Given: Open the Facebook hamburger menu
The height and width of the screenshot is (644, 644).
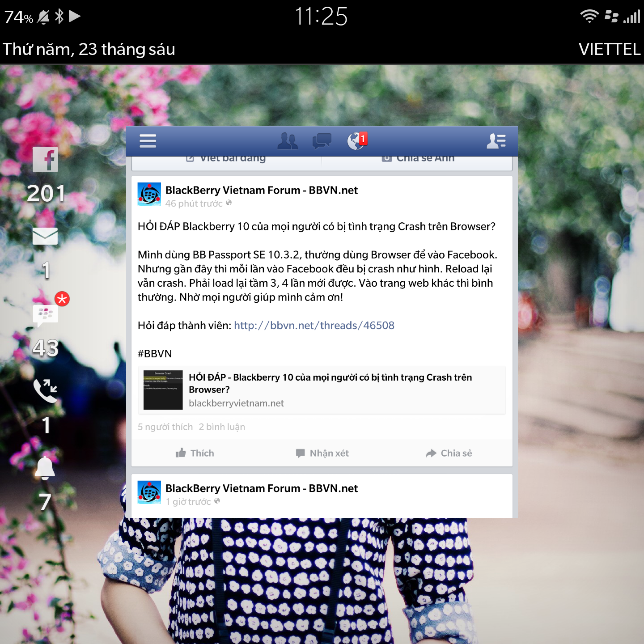Looking at the screenshot, I should 148,141.
